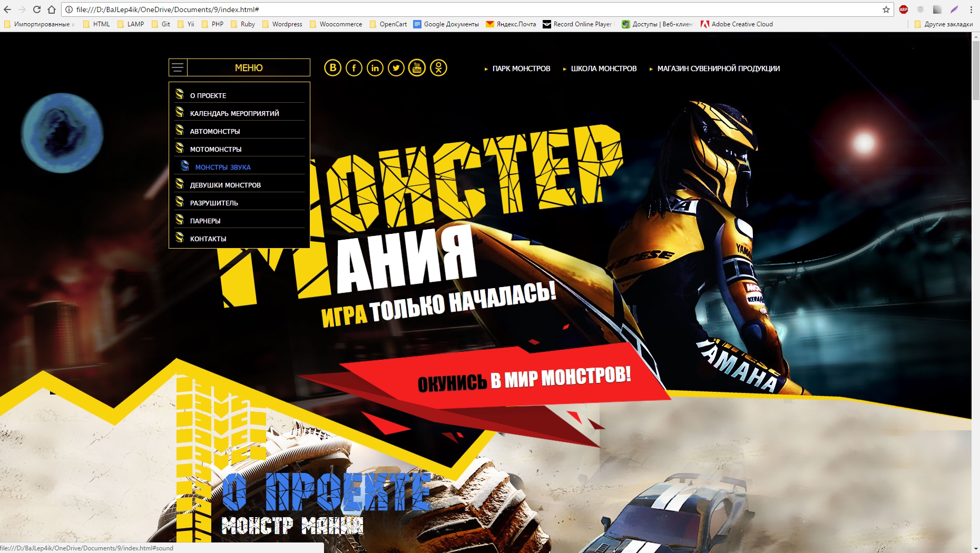Open the HTML bookmarks folder
Viewport: 980px width, 553px height.
coord(96,24)
